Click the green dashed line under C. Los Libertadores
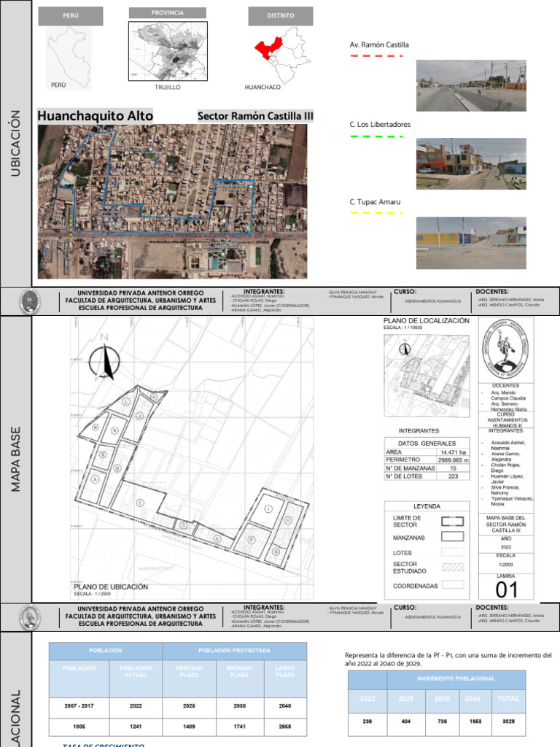The width and height of the screenshot is (560, 747). [376, 136]
